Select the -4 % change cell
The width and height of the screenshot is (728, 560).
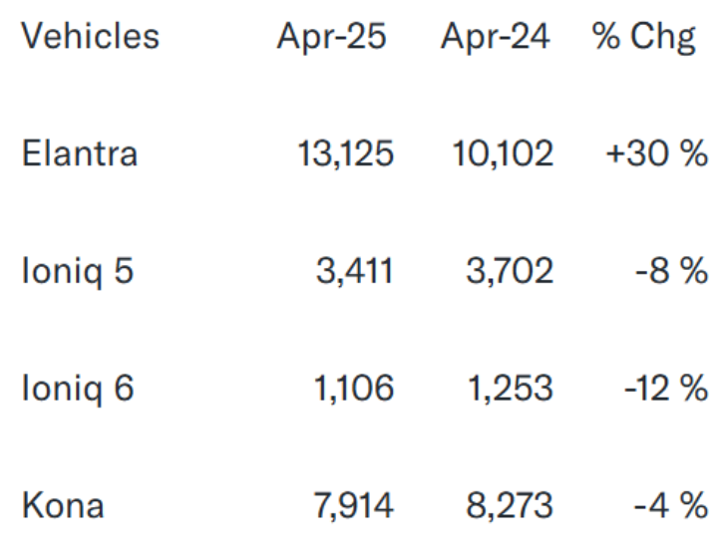click(x=670, y=505)
